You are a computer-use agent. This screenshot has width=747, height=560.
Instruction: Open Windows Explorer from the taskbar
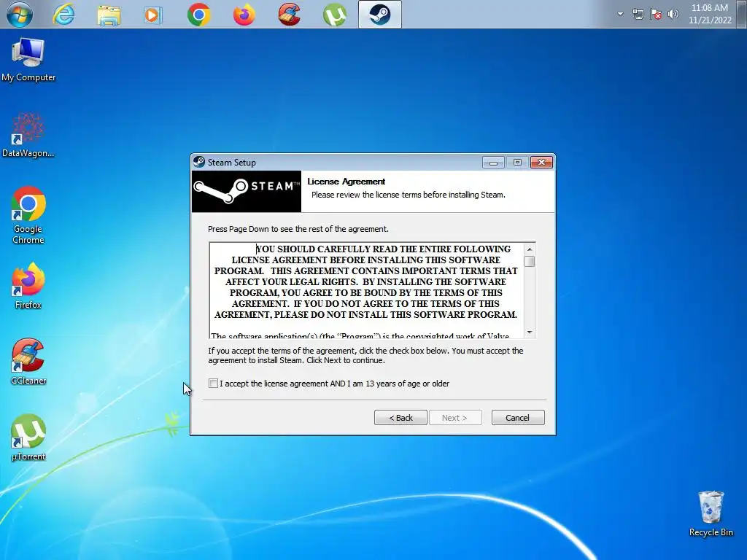(109, 15)
